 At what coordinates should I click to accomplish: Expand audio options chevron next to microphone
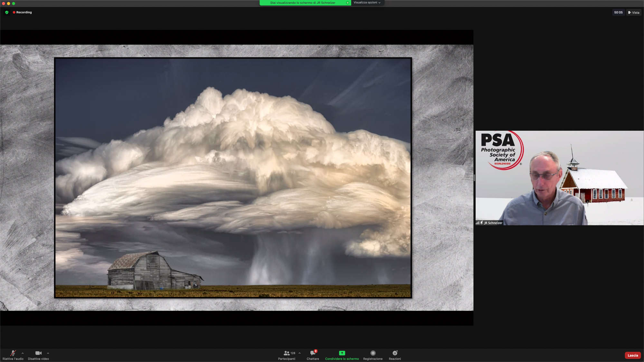(23, 353)
